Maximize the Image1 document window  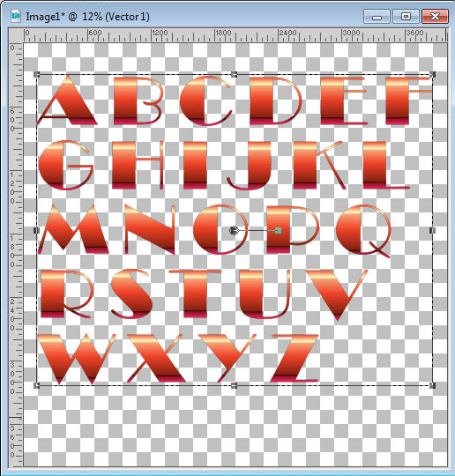coord(406,17)
